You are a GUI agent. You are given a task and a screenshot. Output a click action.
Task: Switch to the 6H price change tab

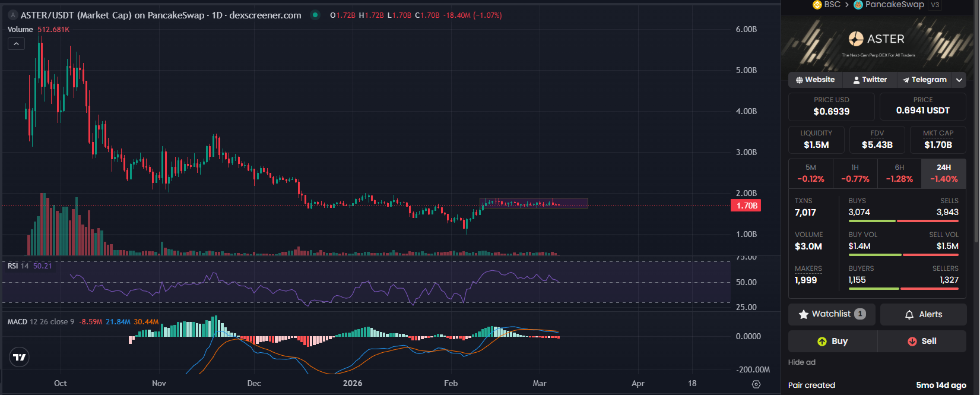[899, 173]
